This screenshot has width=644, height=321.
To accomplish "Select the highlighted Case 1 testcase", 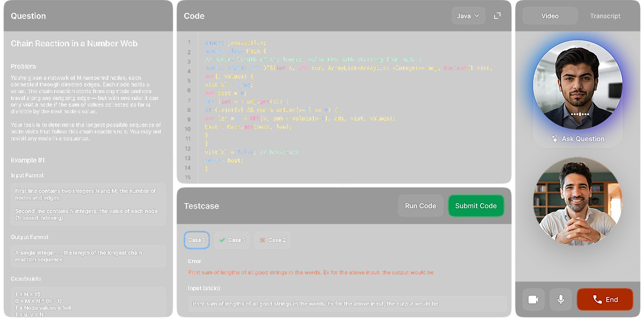I will pos(197,240).
